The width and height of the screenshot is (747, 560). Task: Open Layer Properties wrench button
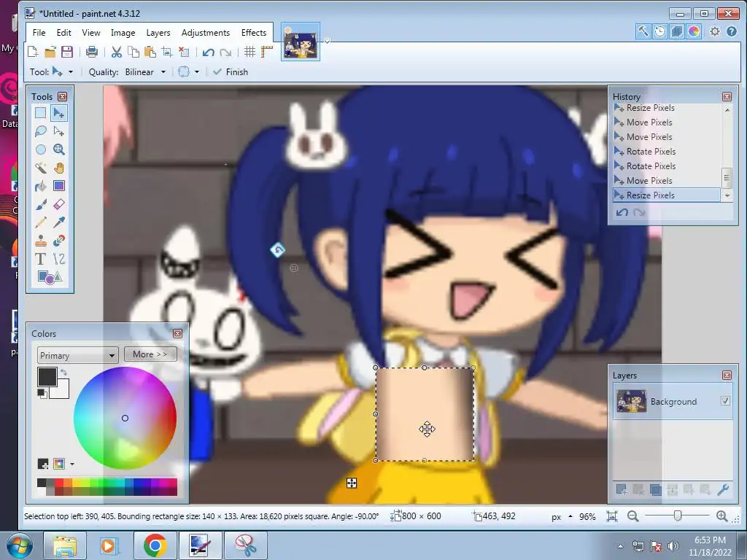tap(723, 489)
